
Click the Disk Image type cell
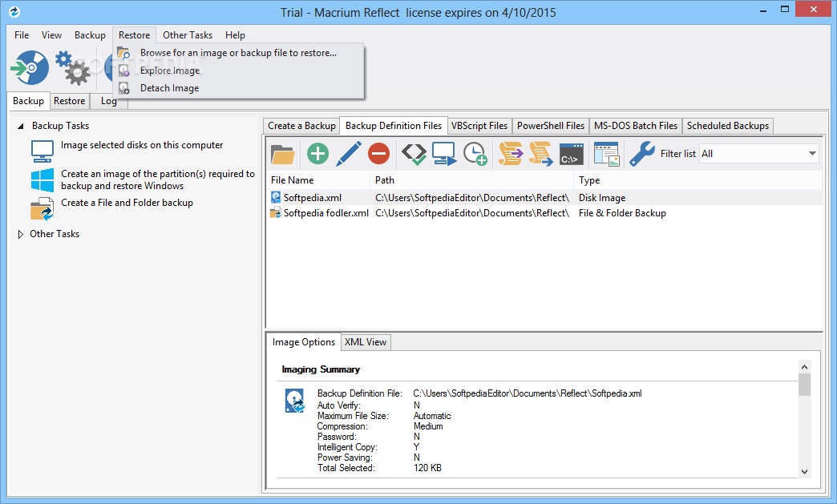[x=602, y=198]
